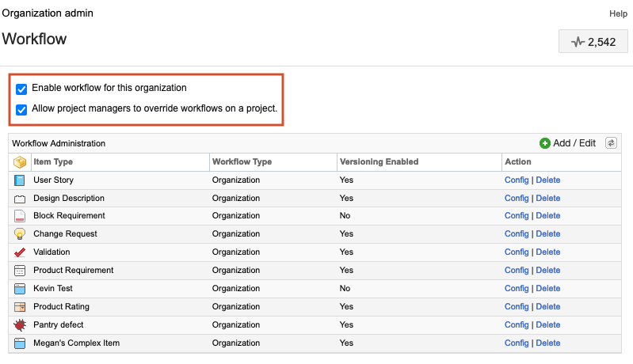Select the Validation row name
The width and height of the screenshot is (633, 364).
[x=51, y=252]
